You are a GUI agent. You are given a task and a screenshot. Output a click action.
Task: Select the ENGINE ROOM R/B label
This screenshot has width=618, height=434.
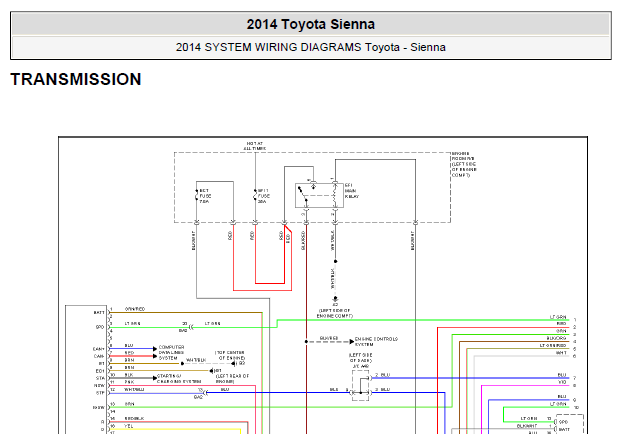pos(464,164)
